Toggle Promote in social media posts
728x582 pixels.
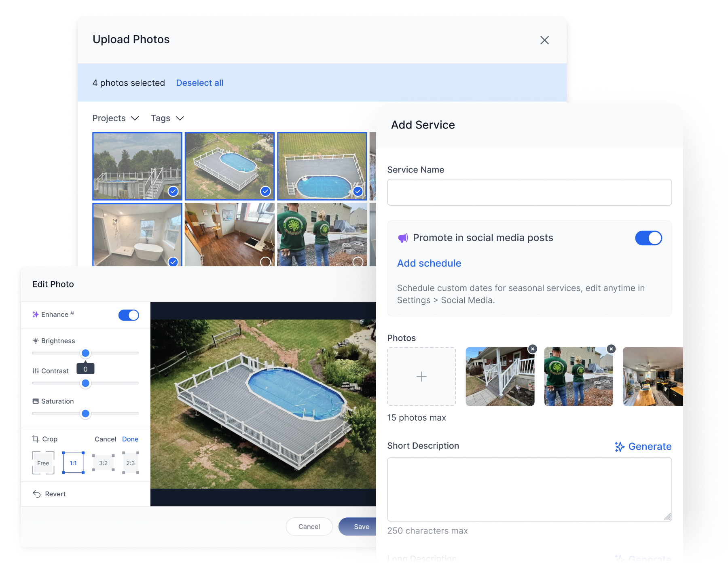tap(648, 238)
